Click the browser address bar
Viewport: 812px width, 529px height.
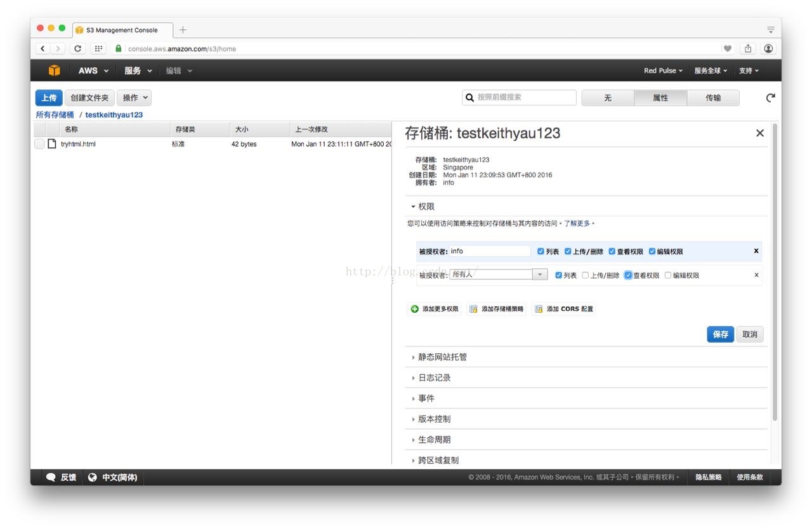(x=414, y=48)
